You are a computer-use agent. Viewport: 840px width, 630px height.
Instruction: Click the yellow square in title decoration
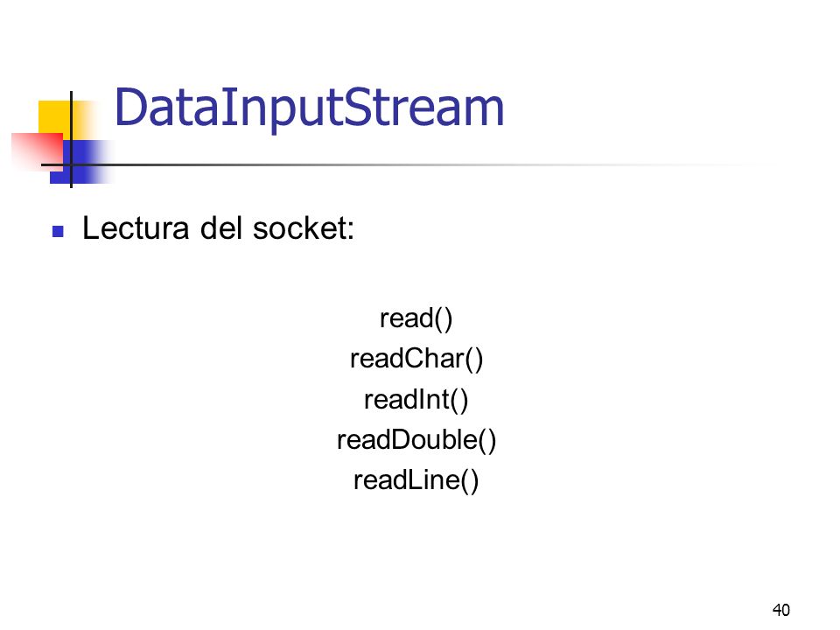[55, 117]
